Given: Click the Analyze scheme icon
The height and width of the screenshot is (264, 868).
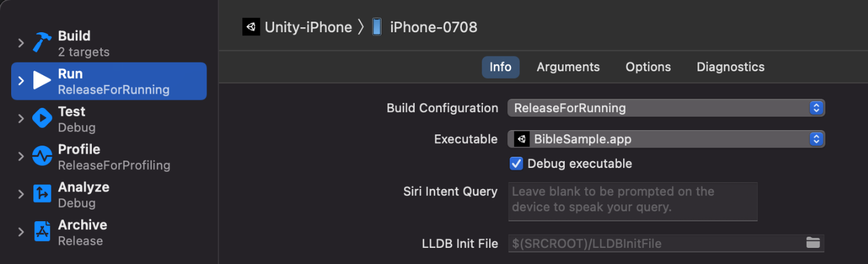Looking at the screenshot, I should (x=42, y=194).
